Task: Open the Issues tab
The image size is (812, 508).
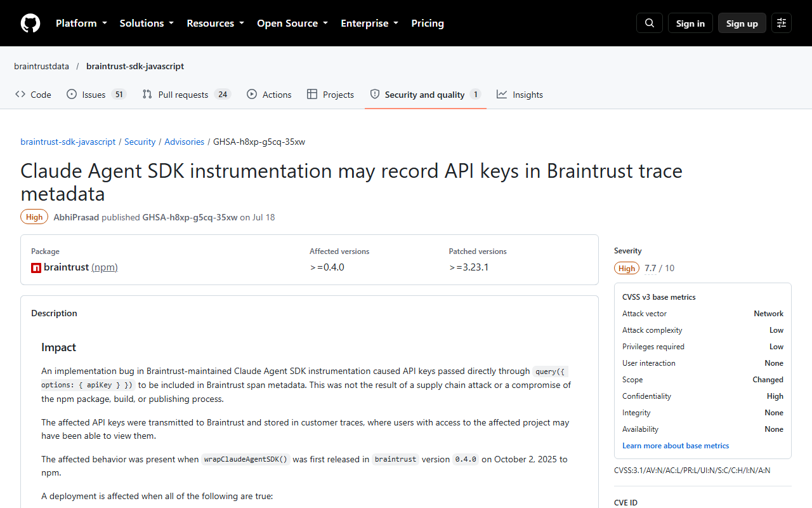Action: (96, 94)
